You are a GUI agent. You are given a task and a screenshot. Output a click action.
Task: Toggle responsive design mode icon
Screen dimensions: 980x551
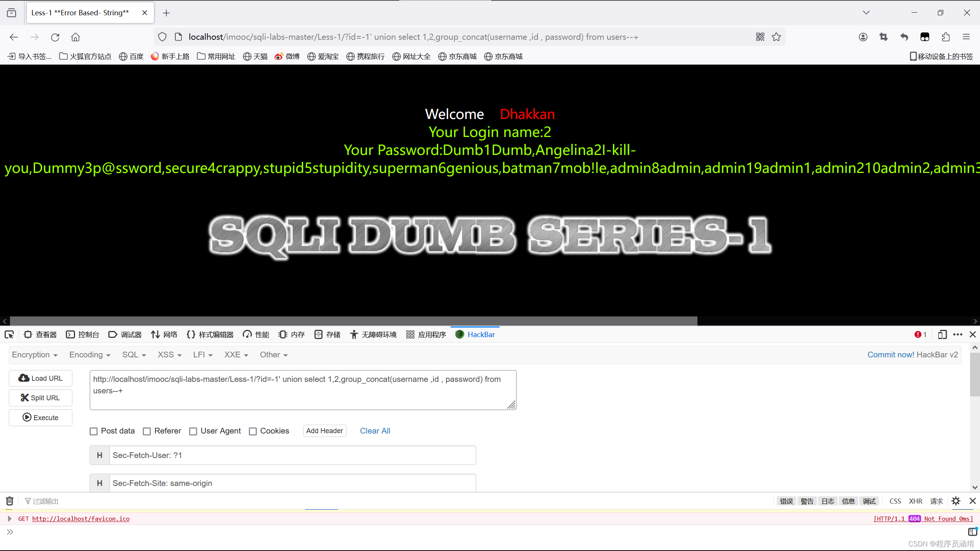[942, 335]
